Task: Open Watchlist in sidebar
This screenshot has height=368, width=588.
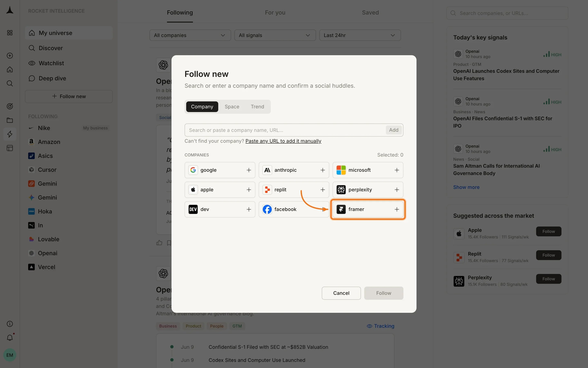Action: (69, 63)
